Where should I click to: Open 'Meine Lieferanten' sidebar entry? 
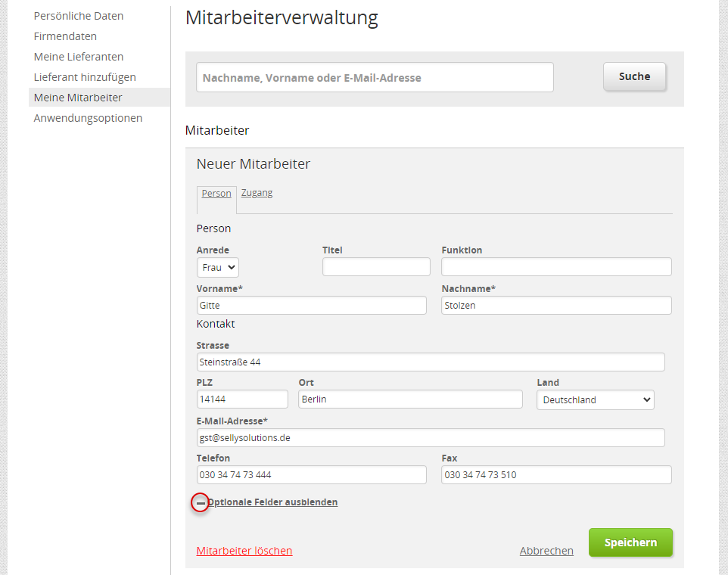coord(79,57)
